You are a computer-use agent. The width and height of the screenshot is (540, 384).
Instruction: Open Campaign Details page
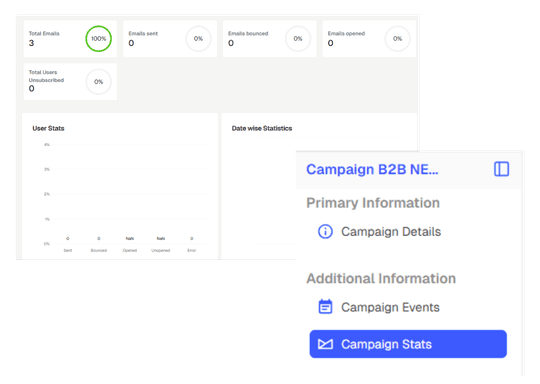click(391, 231)
